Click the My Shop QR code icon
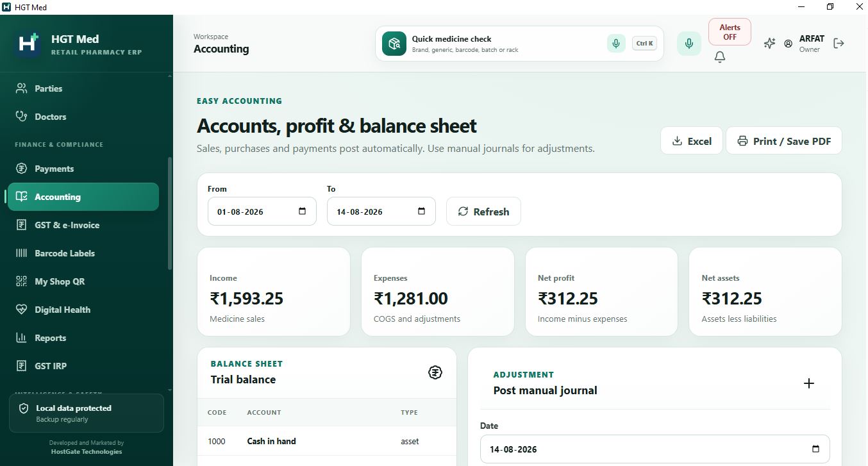868x466 pixels. point(22,281)
